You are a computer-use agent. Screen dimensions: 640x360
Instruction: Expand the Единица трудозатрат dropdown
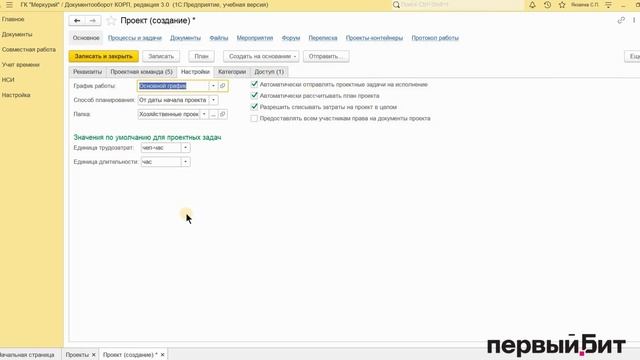pyautogui.click(x=185, y=148)
